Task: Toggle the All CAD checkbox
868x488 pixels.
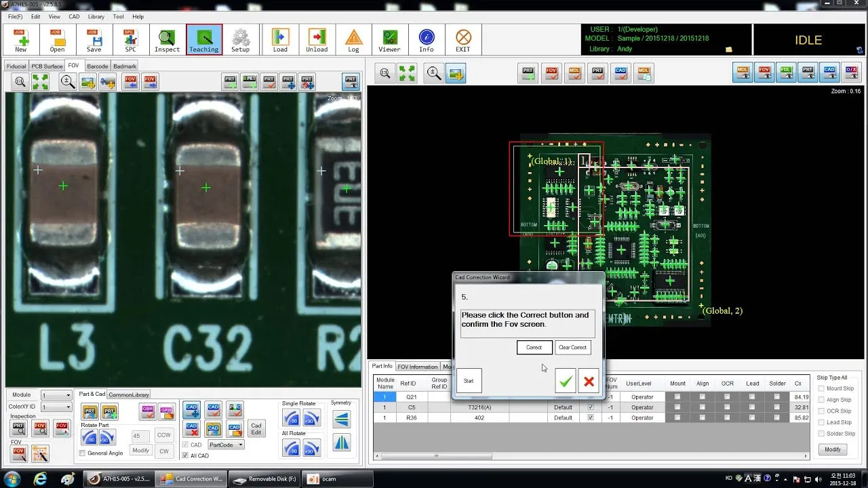Action: coord(185,455)
